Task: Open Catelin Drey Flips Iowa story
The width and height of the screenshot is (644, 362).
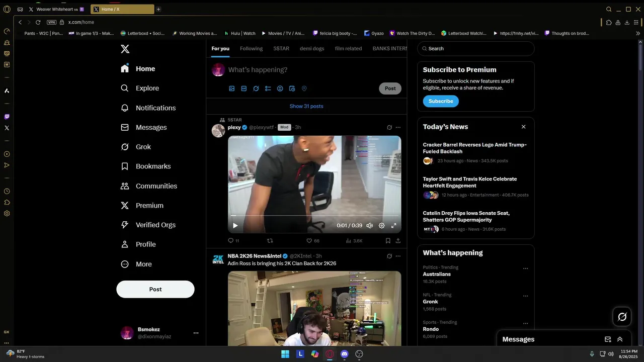Action: pos(475,221)
